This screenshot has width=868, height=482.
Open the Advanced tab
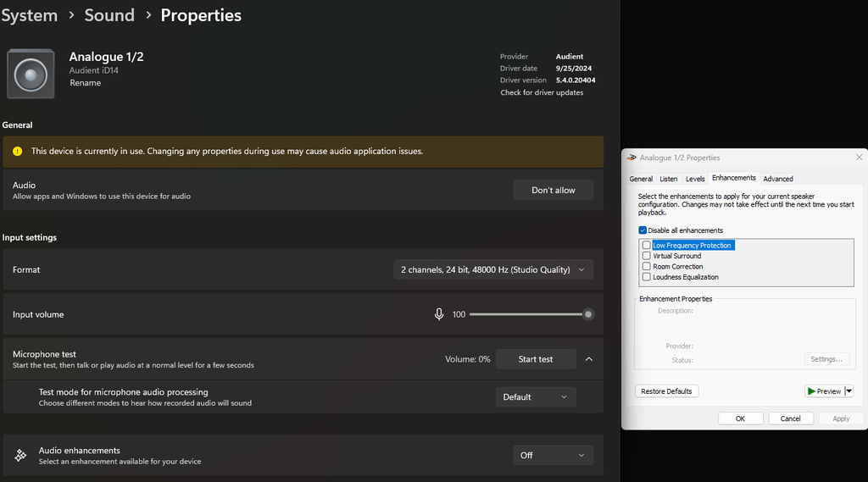coord(777,179)
